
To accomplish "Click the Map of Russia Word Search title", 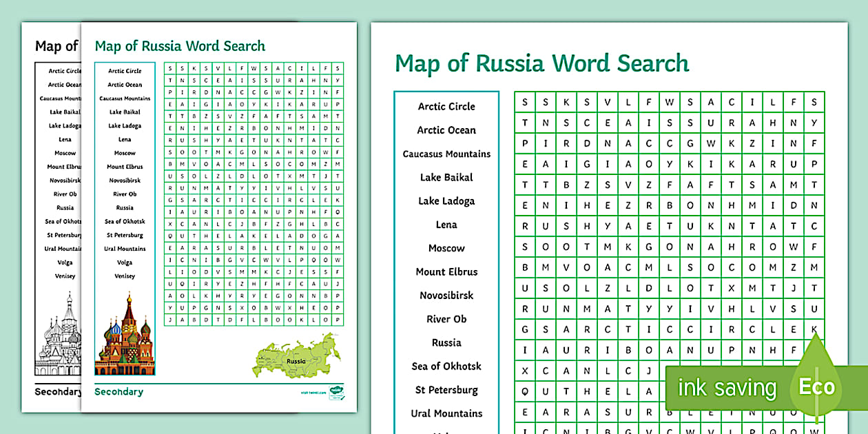I will coord(541,63).
